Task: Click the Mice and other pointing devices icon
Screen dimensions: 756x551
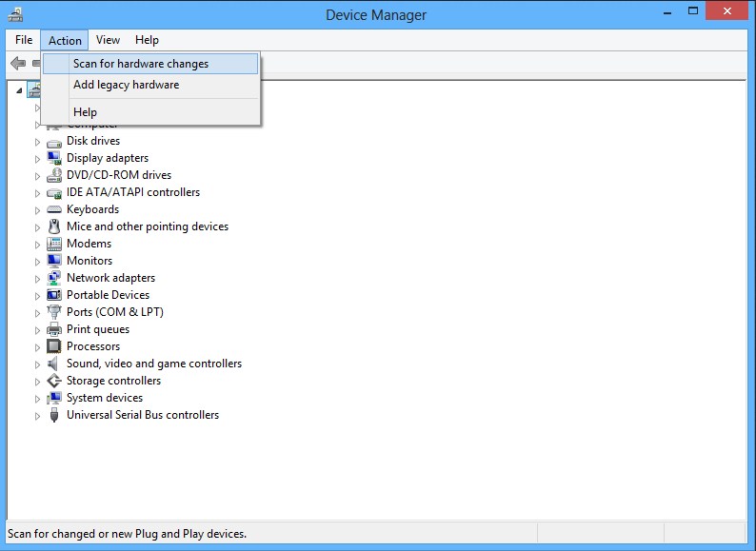Action: tap(54, 226)
